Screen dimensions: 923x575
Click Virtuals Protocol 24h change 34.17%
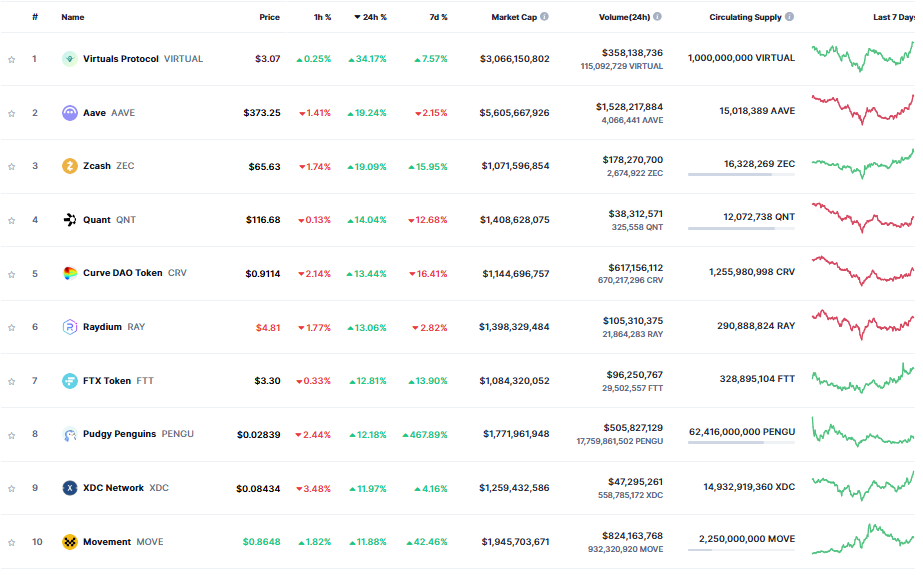pos(367,59)
